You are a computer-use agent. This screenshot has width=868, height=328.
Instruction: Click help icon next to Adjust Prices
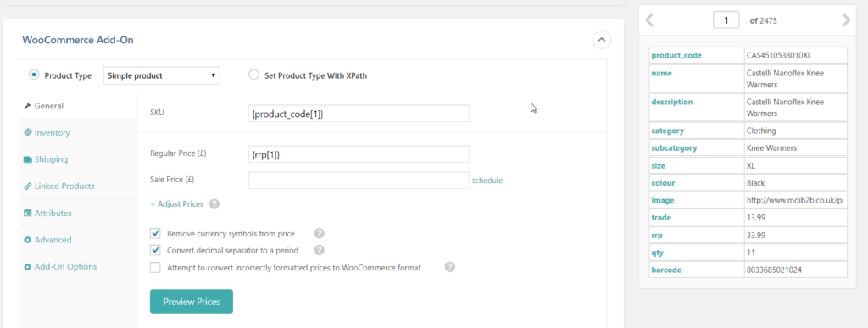click(214, 204)
